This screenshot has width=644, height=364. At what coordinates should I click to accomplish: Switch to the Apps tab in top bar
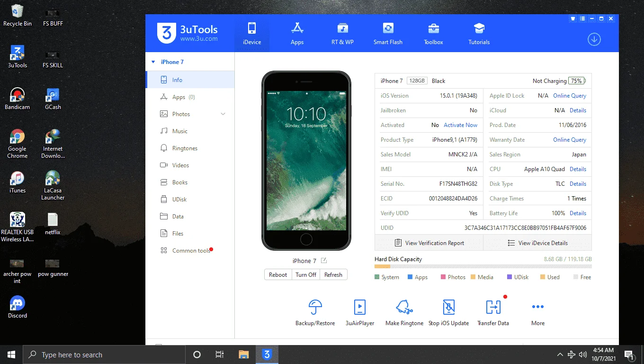[297, 33]
